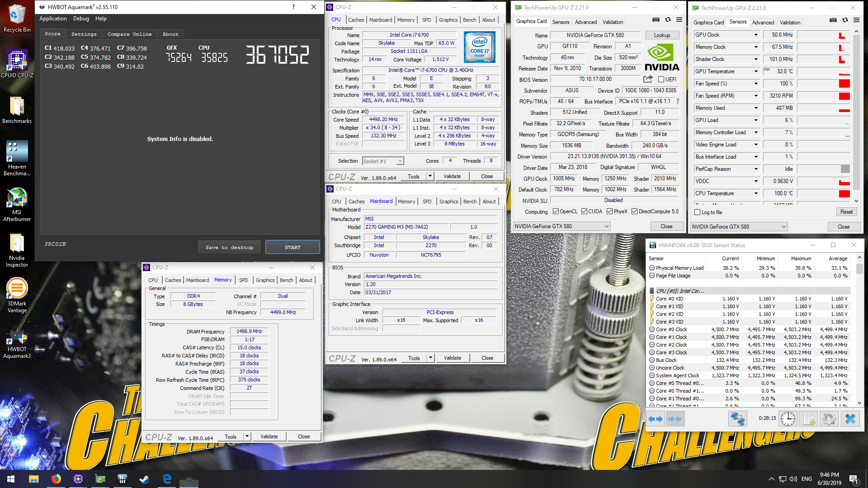This screenshot has width=868, height=488.
Task: Launch HWBOT Aquamark3 desktop shortcut
Action: [x=17, y=342]
